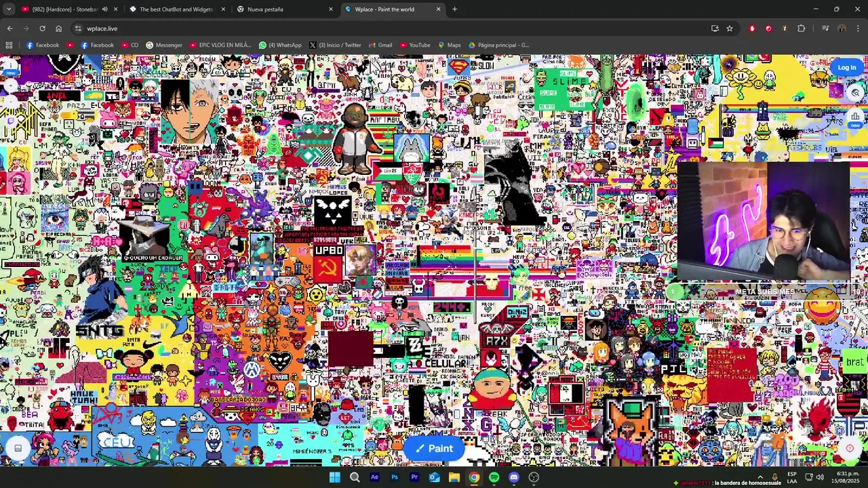The width and height of the screenshot is (868, 488).
Task: Open the network status tray icon
Action: tap(809, 477)
